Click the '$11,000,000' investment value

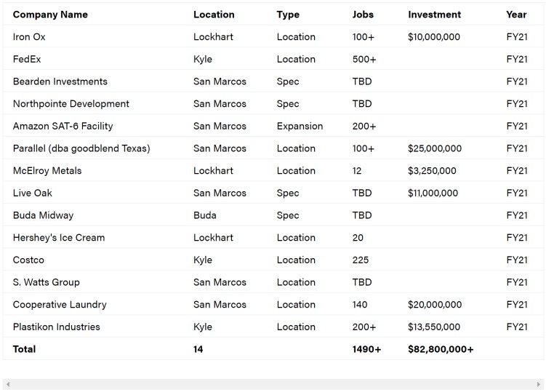pos(433,193)
